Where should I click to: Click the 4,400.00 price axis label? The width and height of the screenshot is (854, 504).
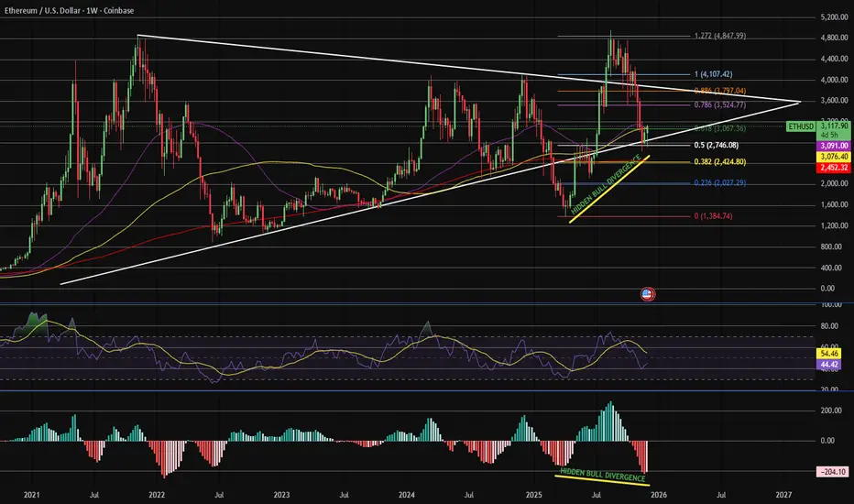point(834,59)
